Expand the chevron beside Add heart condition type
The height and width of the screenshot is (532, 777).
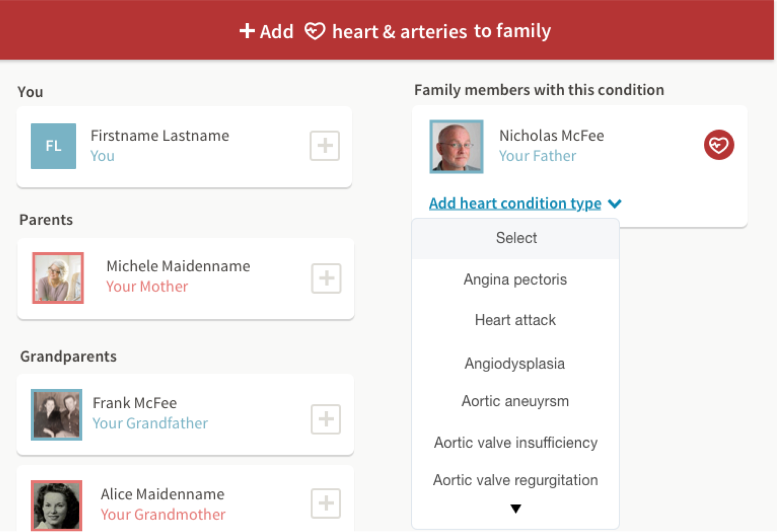pos(615,204)
